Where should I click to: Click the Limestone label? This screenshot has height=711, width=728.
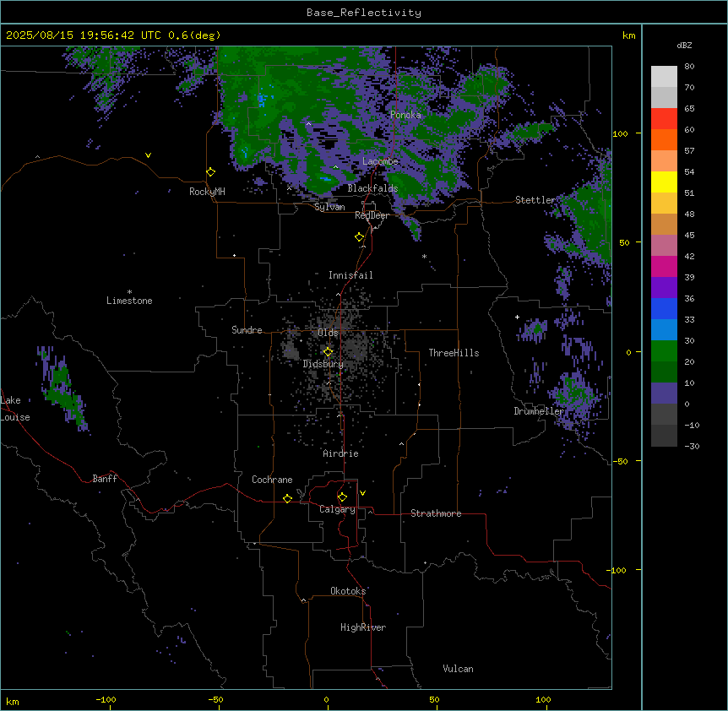pyautogui.click(x=129, y=301)
